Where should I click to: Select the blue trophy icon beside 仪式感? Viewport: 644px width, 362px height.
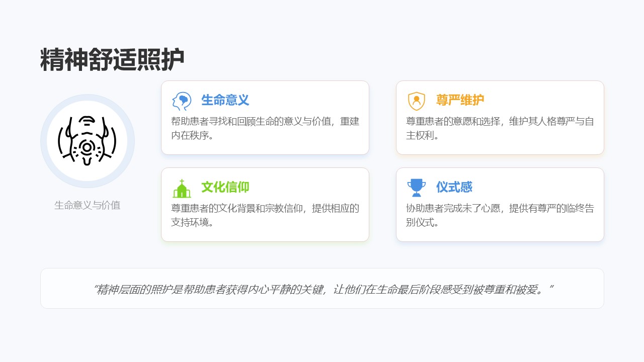click(x=416, y=188)
